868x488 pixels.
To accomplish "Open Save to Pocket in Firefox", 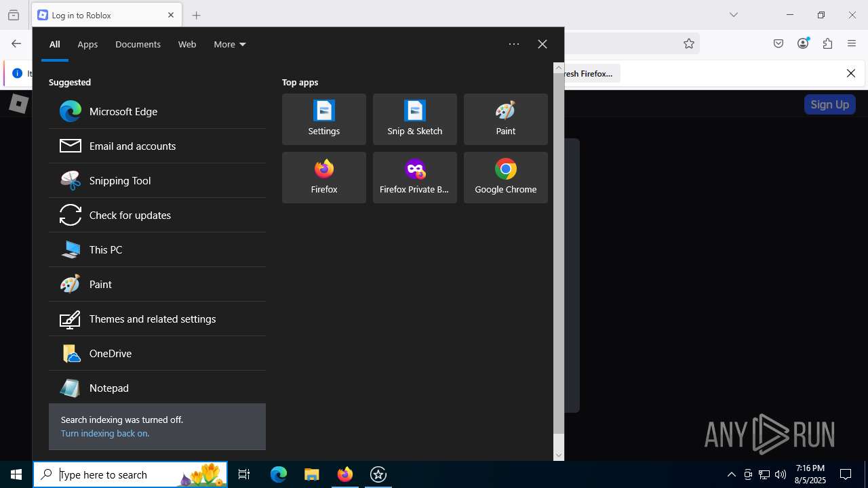I will coord(778,43).
